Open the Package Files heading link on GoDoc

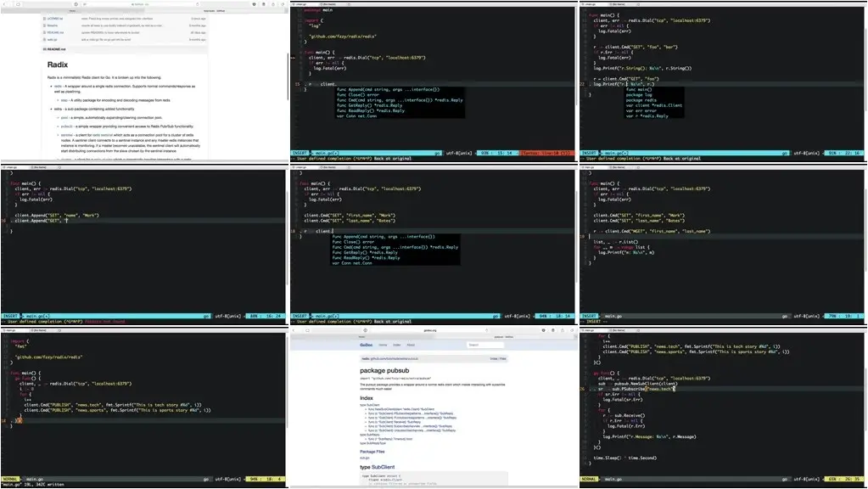[372, 452]
